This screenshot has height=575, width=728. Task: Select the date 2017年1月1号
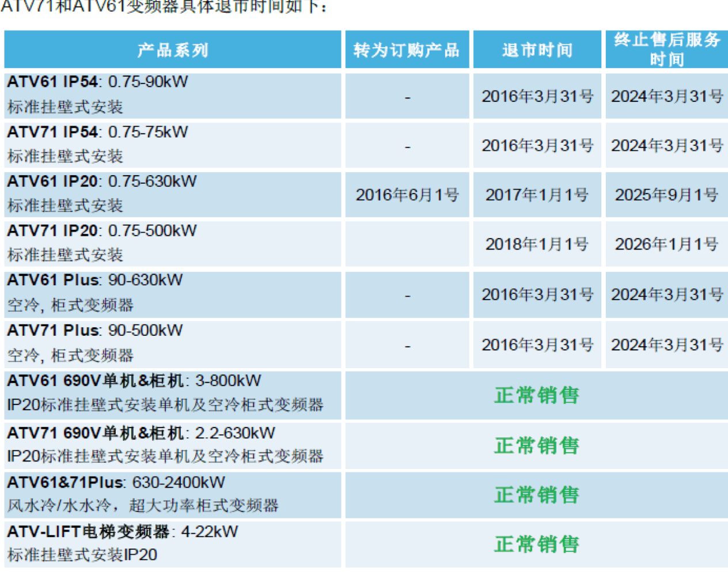click(x=537, y=195)
